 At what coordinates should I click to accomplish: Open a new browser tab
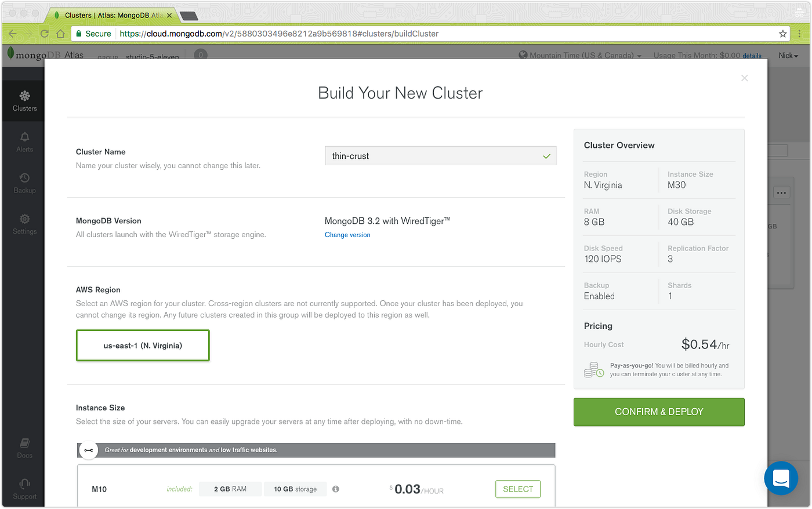189,16
